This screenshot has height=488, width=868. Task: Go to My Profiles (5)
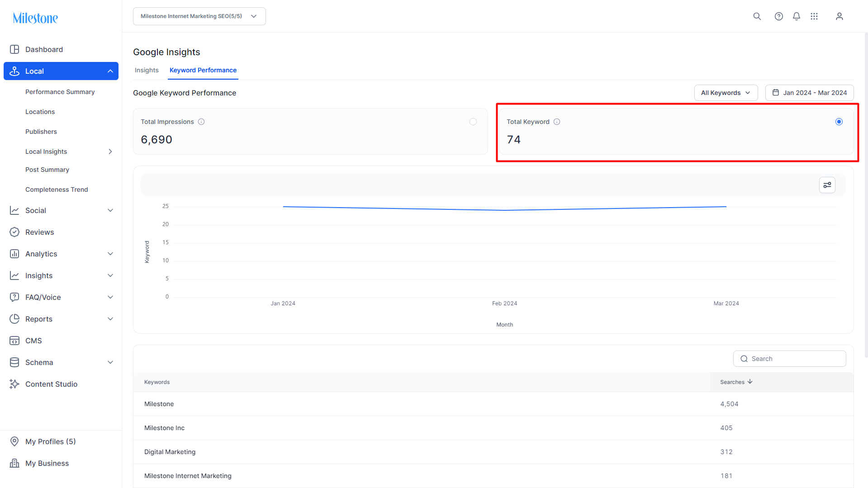click(51, 441)
